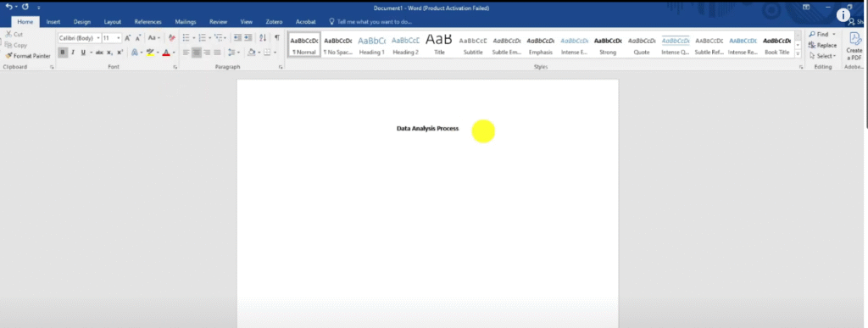Expand the Styles gallery
This screenshot has width=868, height=328.
[x=798, y=53]
